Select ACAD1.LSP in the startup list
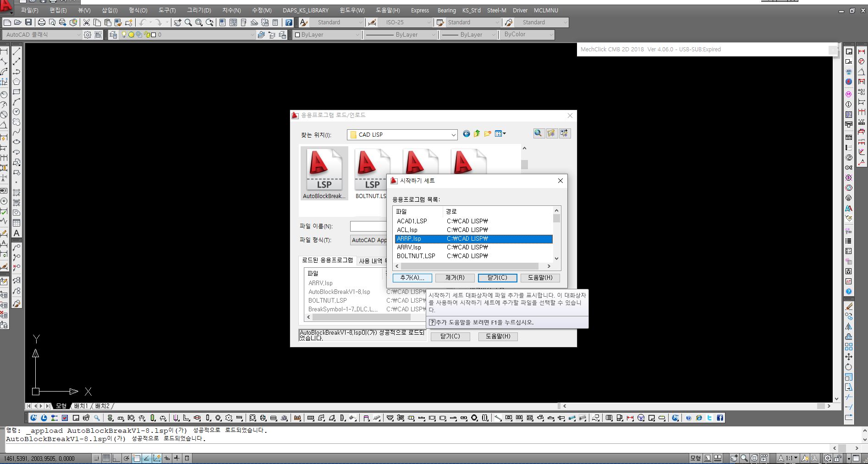Screen dimensions: 868x464 pyautogui.click(x=474, y=221)
